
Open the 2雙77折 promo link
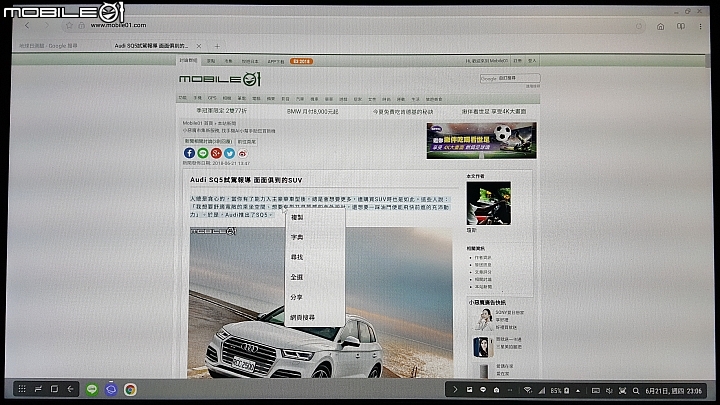tap(221, 111)
